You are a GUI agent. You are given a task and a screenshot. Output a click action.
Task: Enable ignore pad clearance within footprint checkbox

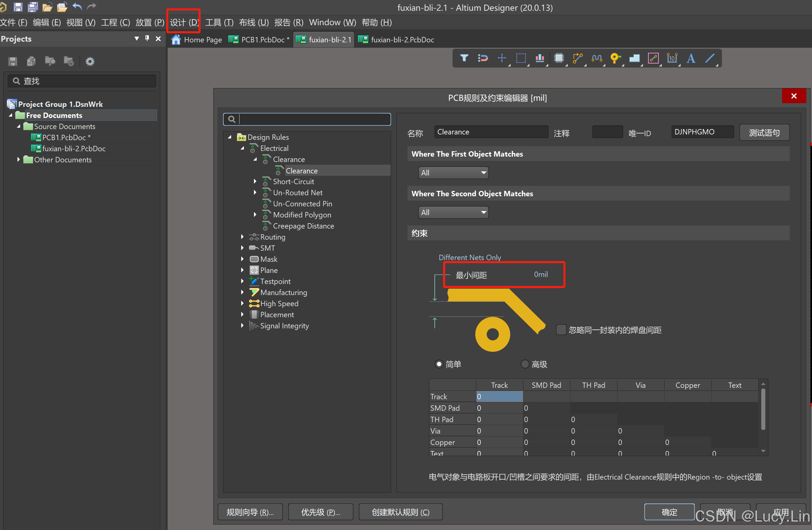pos(561,330)
